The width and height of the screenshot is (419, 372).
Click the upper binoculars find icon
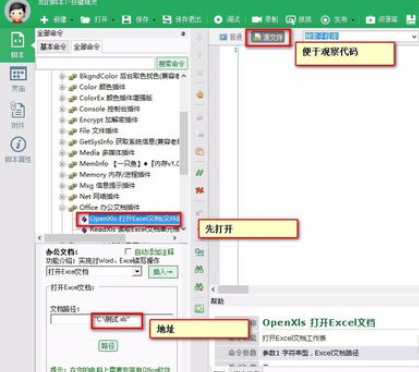[199, 269]
